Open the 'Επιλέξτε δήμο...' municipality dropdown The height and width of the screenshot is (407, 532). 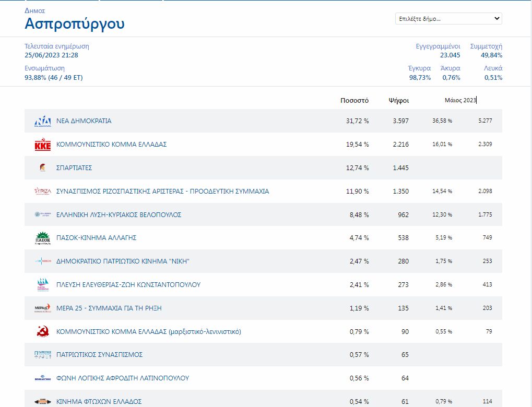[x=448, y=19]
